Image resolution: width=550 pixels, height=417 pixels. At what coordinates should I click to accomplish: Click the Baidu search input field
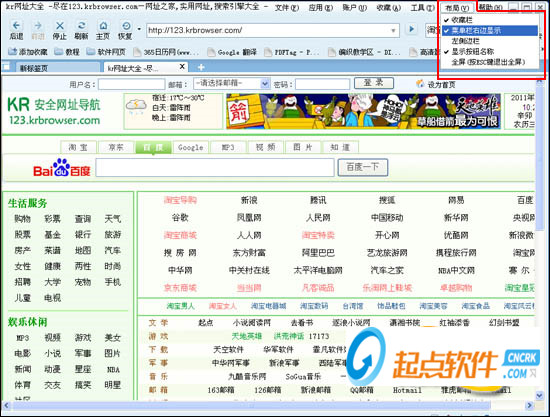tap(215, 167)
